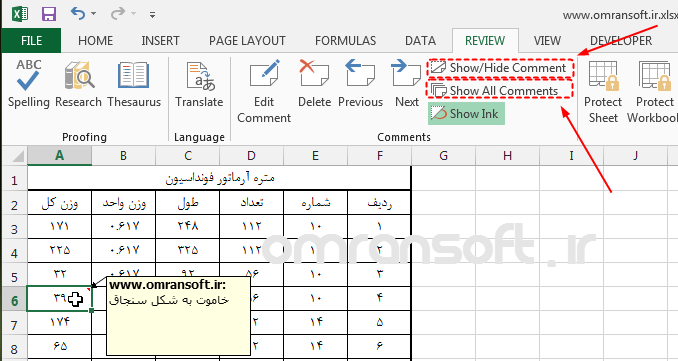Select column G header

(444, 156)
